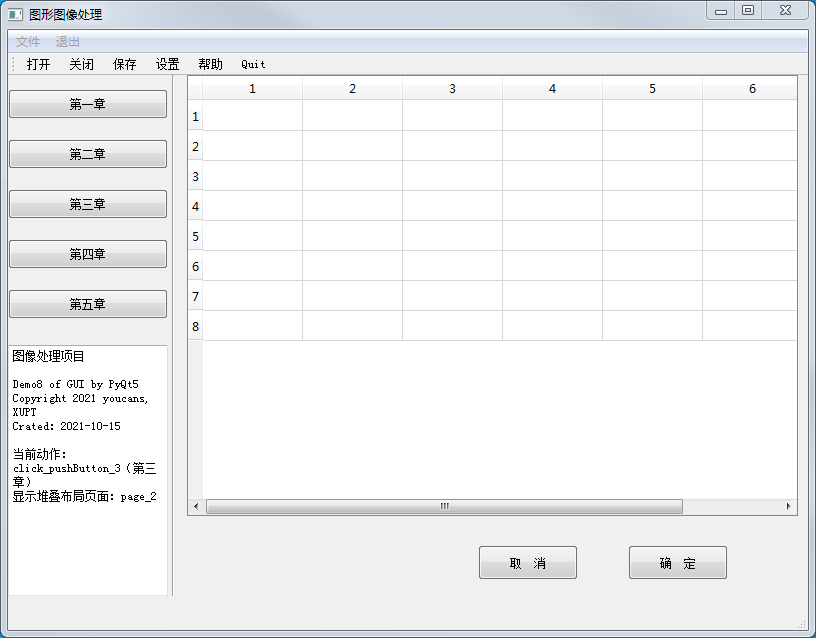
Task: Select column header 5
Action: [652, 88]
